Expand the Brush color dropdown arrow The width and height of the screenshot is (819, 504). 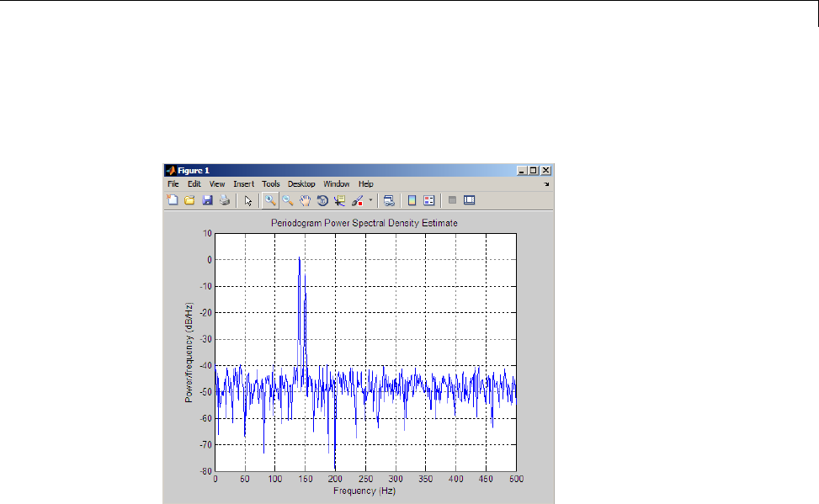(x=370, y=200)
